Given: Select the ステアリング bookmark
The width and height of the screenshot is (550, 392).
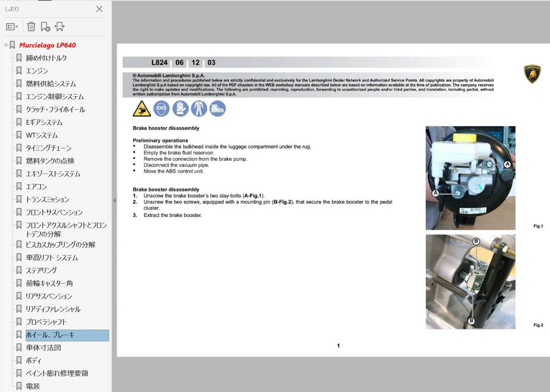Looking at the screenshot, I should [x=42, y=270].
